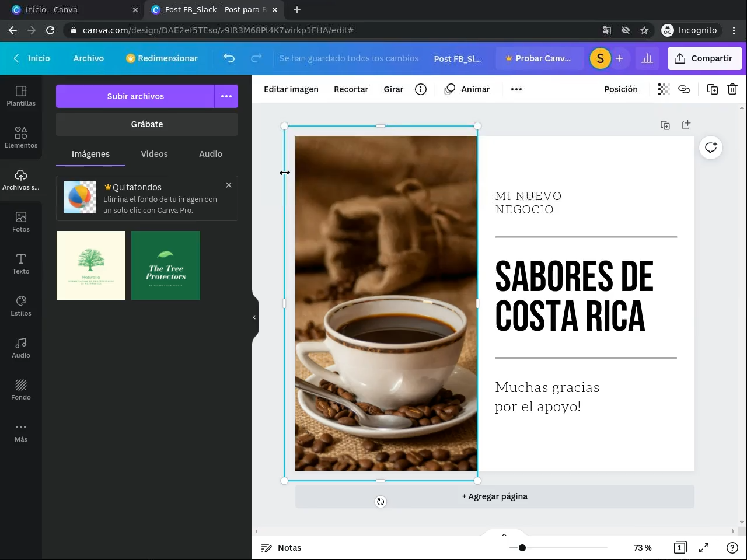This screenshot has height=560, width=747.
Task: Open the Redimensionar menu
Action: (162, 58)
